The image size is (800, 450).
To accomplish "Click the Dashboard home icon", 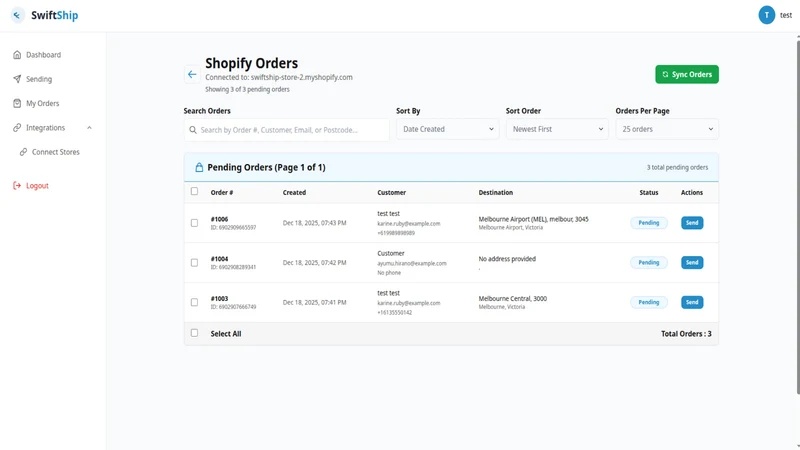I will pos(17,55).
